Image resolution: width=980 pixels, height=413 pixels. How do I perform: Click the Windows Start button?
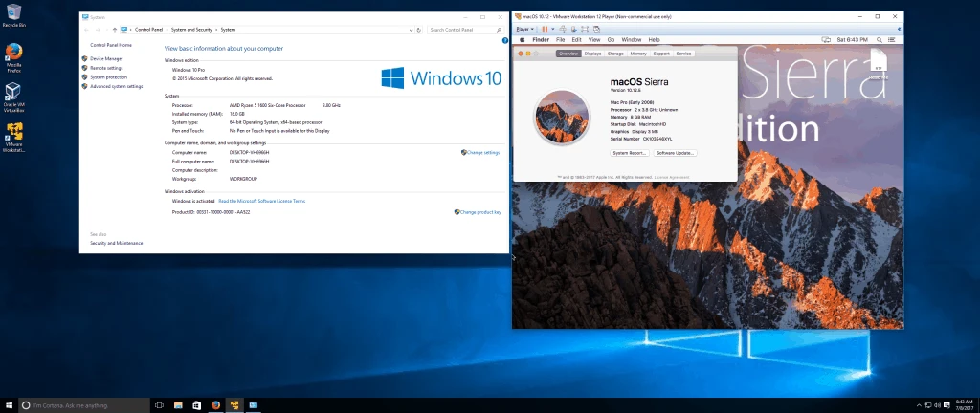[x=9, y=405]
